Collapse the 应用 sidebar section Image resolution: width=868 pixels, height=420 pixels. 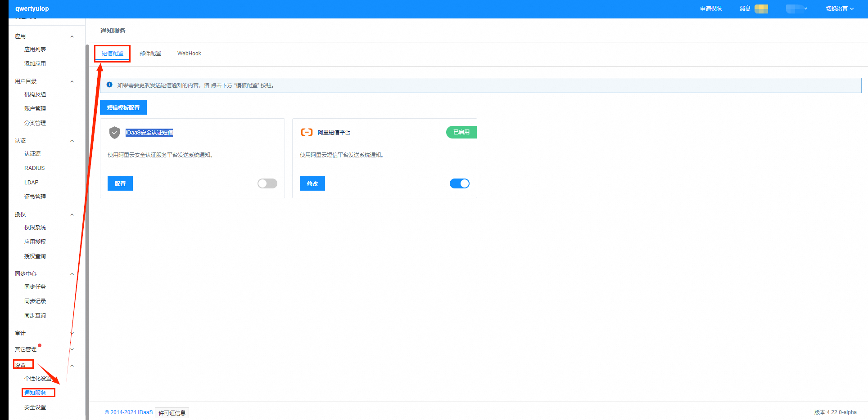pos(72,36)
